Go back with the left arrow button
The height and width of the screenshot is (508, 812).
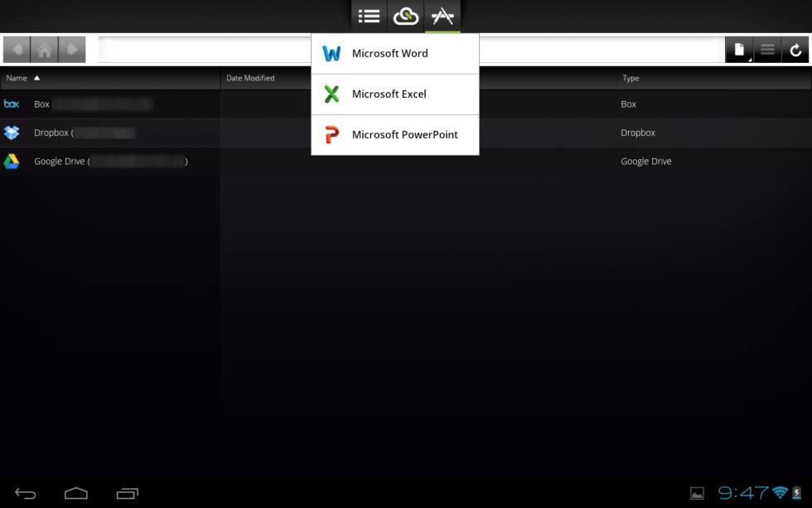pos(17,50)
